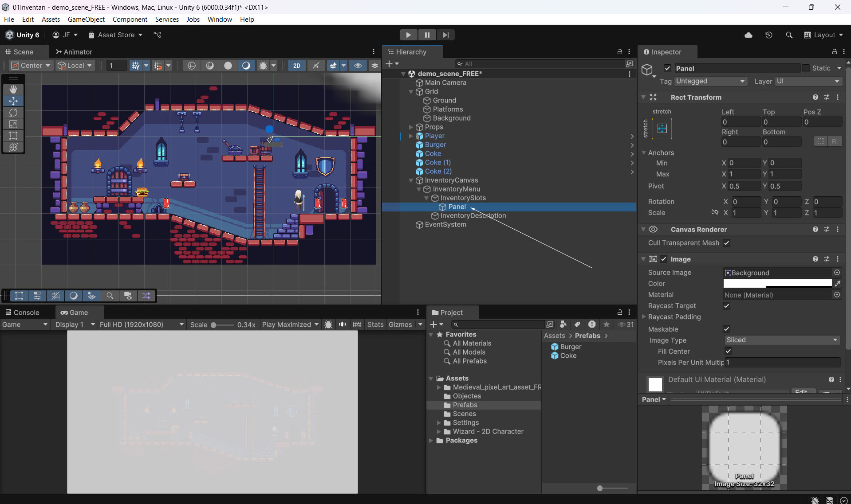Toggle Cull Transparent Mesh checkbox
This screenshot has height=504, width=851.
coord(726,243)
